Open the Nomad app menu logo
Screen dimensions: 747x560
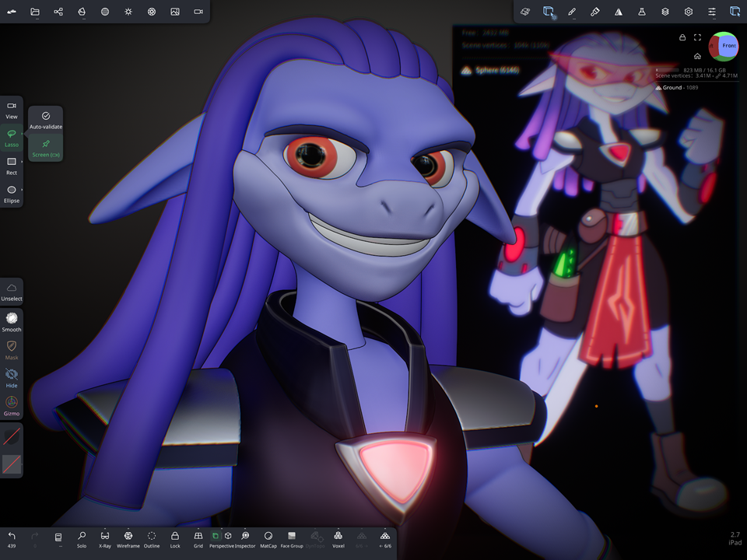[12, 12]
